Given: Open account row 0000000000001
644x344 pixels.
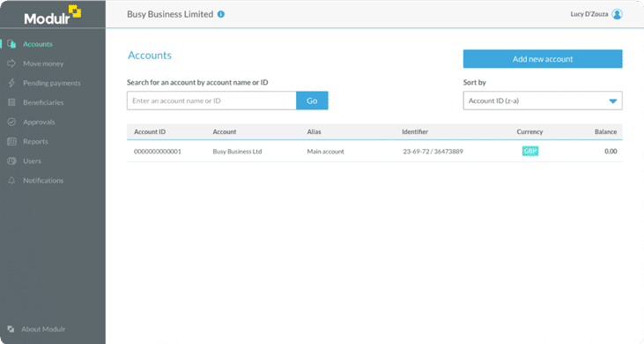Looking at the screenshot, I should pos(374,151).
